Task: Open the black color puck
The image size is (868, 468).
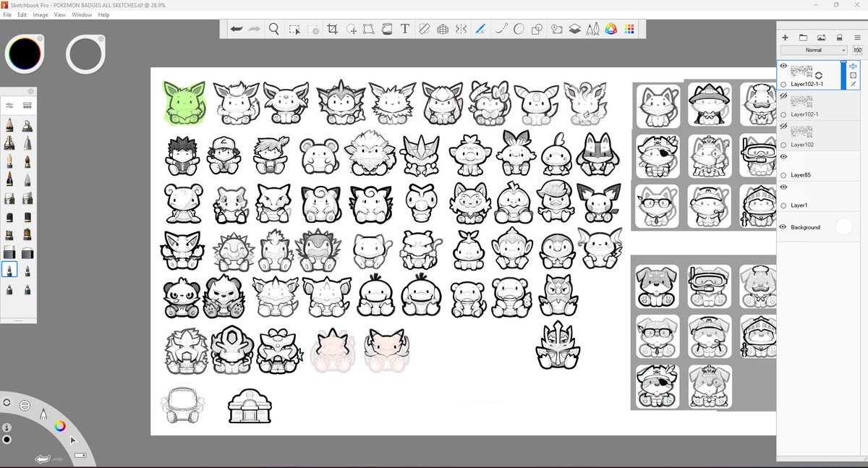Action: point(24,54)
